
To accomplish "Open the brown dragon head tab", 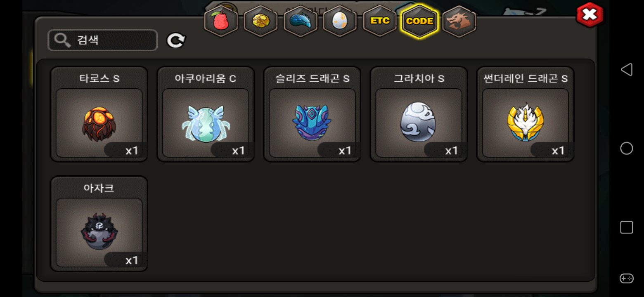I will (x=459, y=21).
